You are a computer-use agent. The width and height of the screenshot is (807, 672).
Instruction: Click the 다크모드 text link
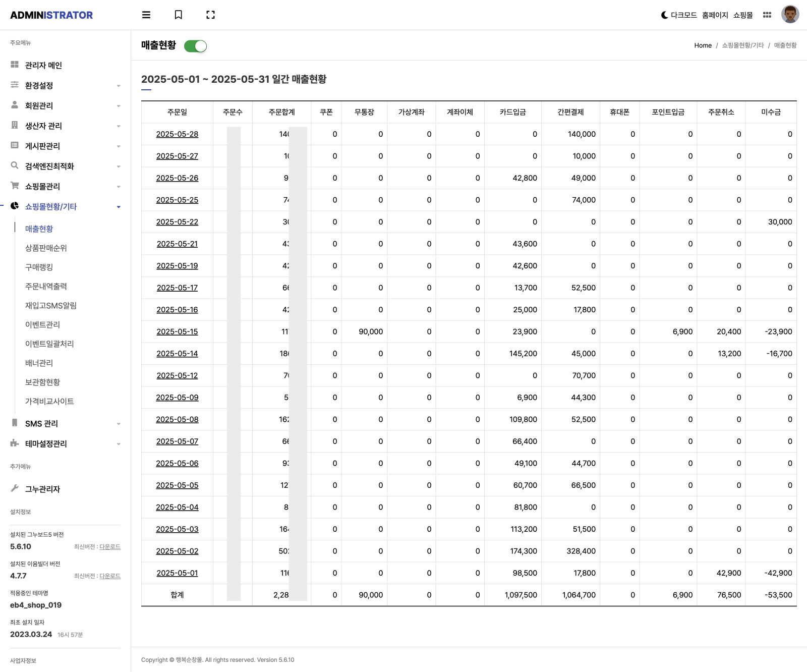pyautogui.click(x=683, y=15)
